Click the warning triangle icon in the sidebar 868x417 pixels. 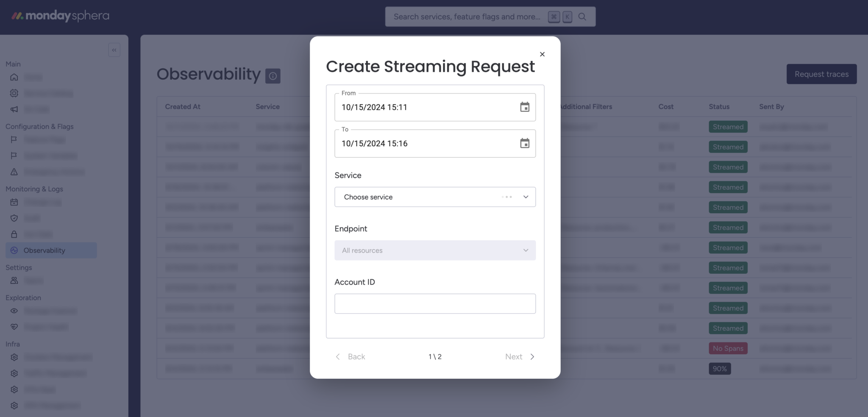pyautogui.click(x=14, y=172)
